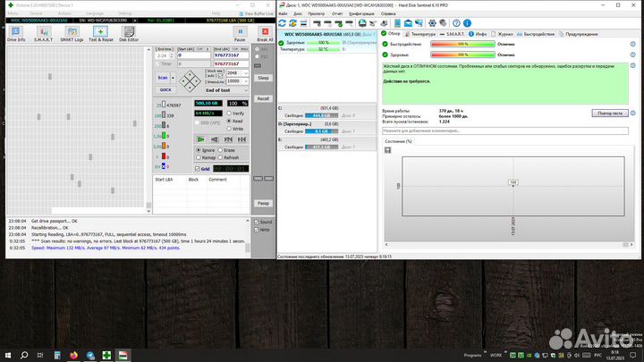Toggle the Grid checkbox
644x362 pixels.
[198, 169]
